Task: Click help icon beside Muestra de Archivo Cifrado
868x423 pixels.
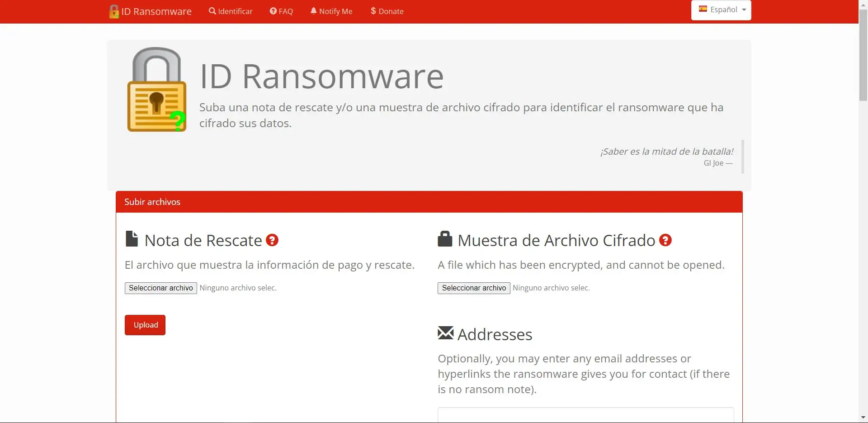Action: click(x=665, y=240)
